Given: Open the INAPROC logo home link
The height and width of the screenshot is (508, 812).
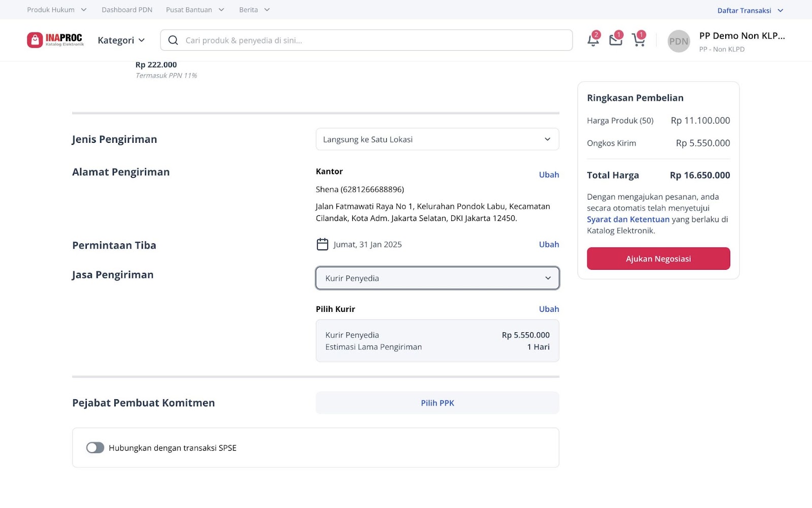Looking at the screenshot, I should pyautogui.click(x=55, y=40).
